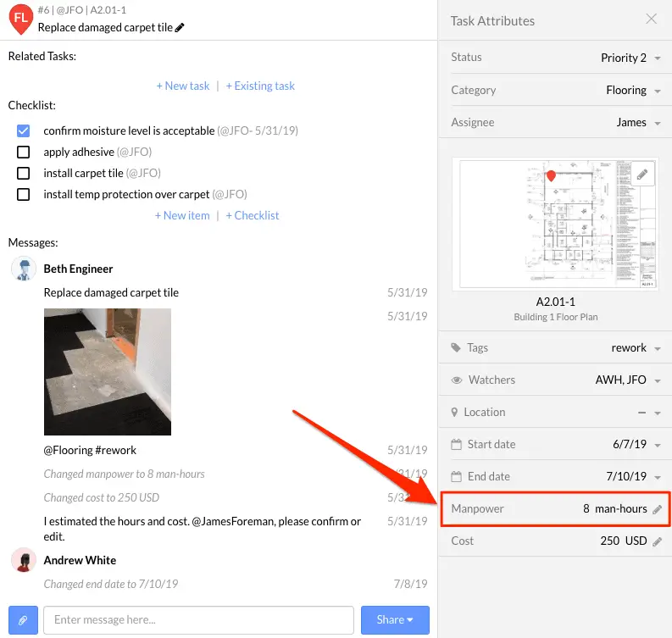Open the Start date dropdown

tap(636, 444)
